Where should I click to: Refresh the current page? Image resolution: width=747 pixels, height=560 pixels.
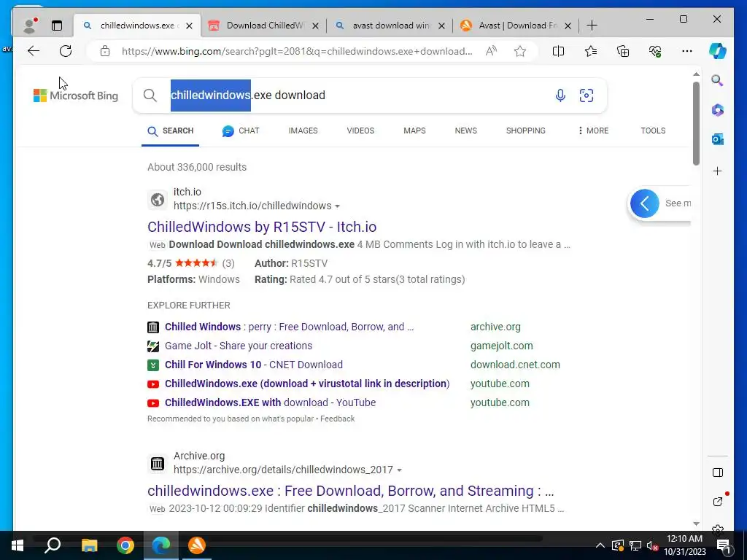point(66,51)
